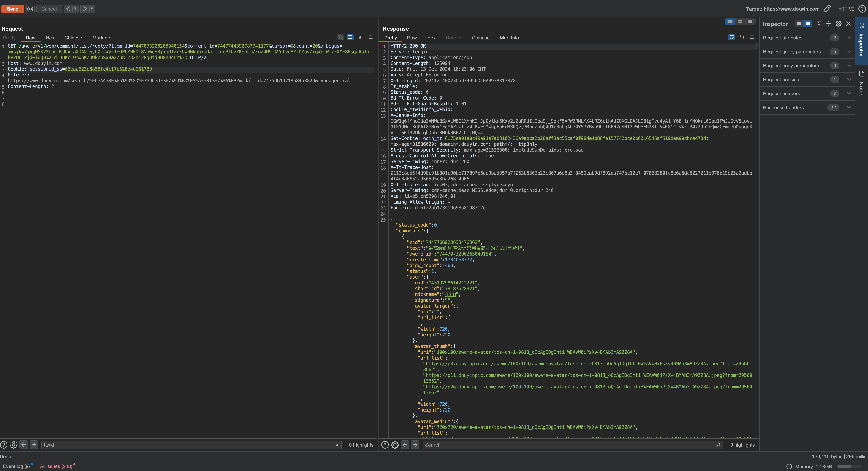Click collapse all sections icon in Inspector
Image resolution: width=868 pixels, height=471 pixels.
[829, 24]
